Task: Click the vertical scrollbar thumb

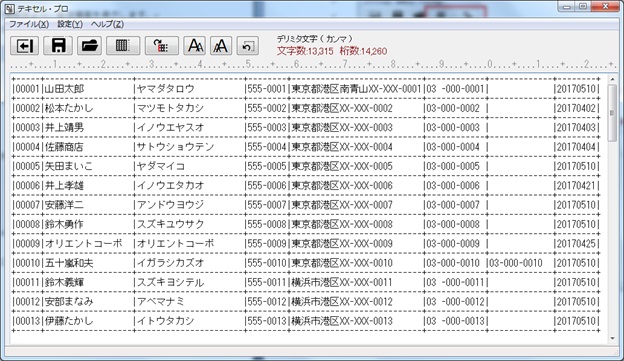Action: click(x=612, y=113)
